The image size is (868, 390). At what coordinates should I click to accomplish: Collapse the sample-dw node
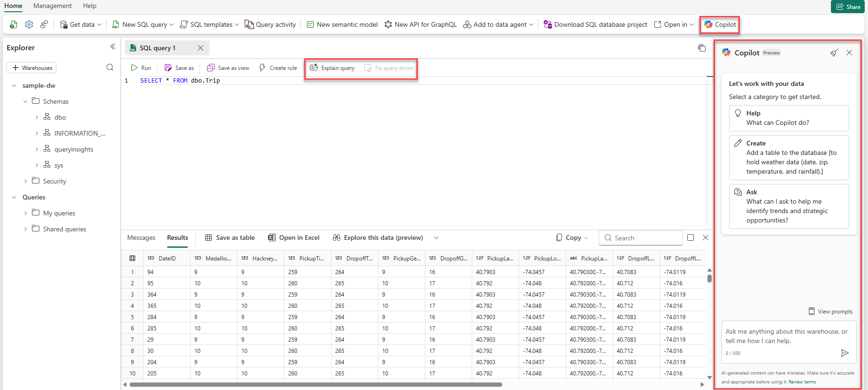click(14, 85)
